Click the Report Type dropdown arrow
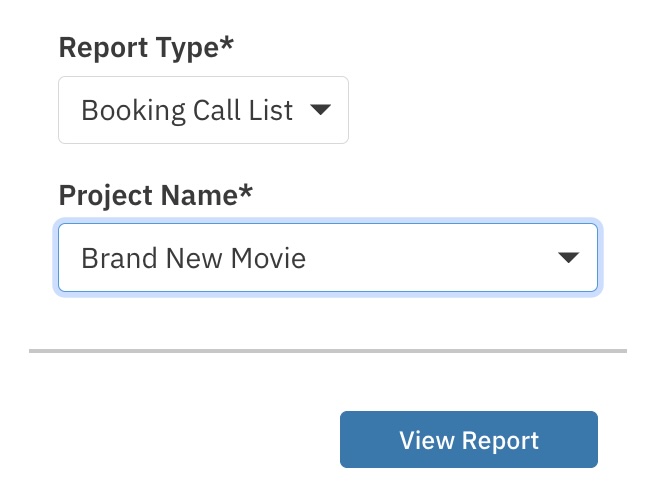 (x=320, y=110)
